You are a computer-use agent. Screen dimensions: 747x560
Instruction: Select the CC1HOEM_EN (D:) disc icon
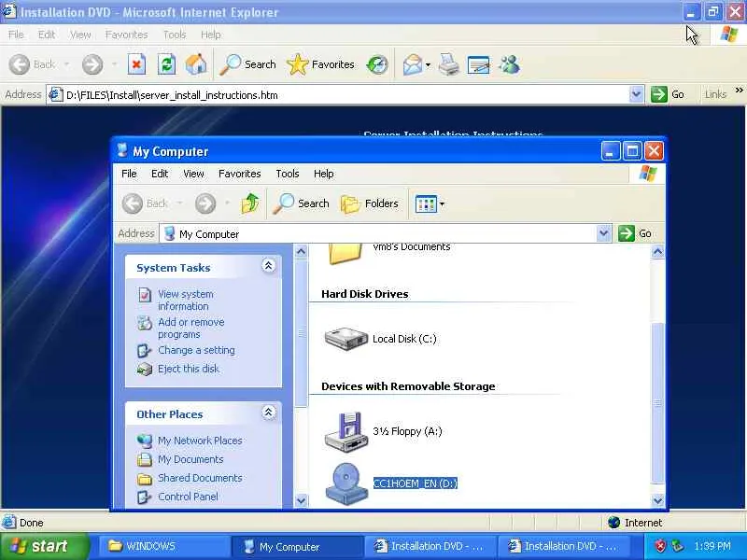click(x=346, y=483)
